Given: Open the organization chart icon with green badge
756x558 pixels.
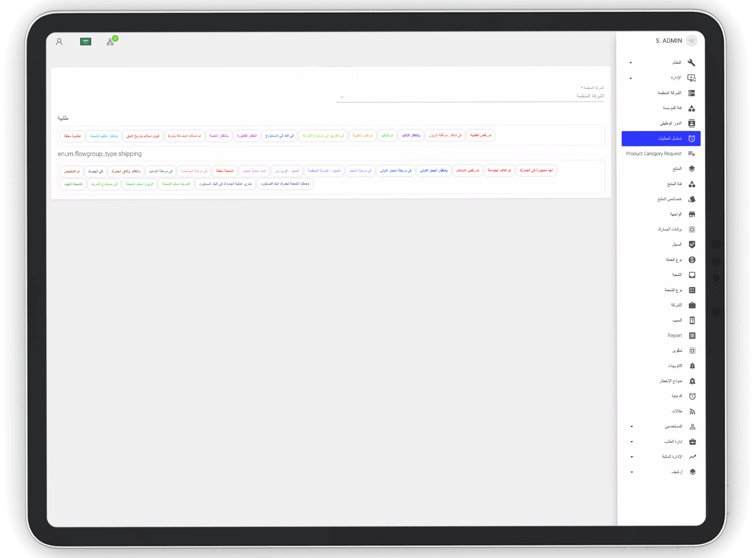Looking at the screenshot, I should point(111,41).
